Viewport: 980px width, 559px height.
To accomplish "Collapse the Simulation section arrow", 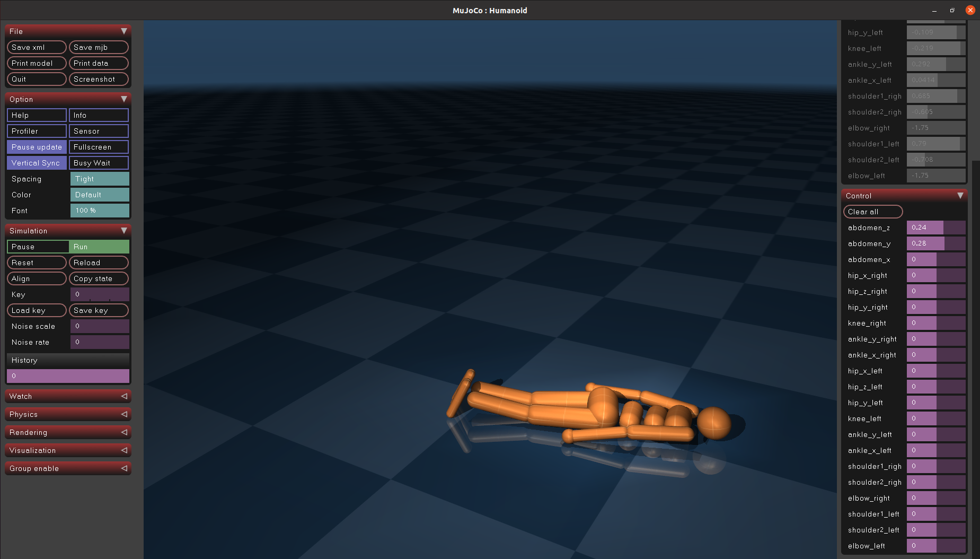I will click(123, 231).
